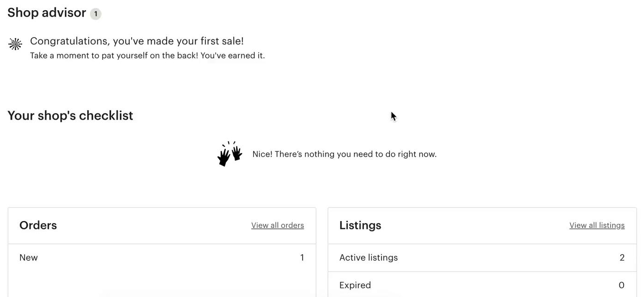644x297 pixels.
Task: Click the notification badge next to Shop advisor
Action: (x=96, y=13)
